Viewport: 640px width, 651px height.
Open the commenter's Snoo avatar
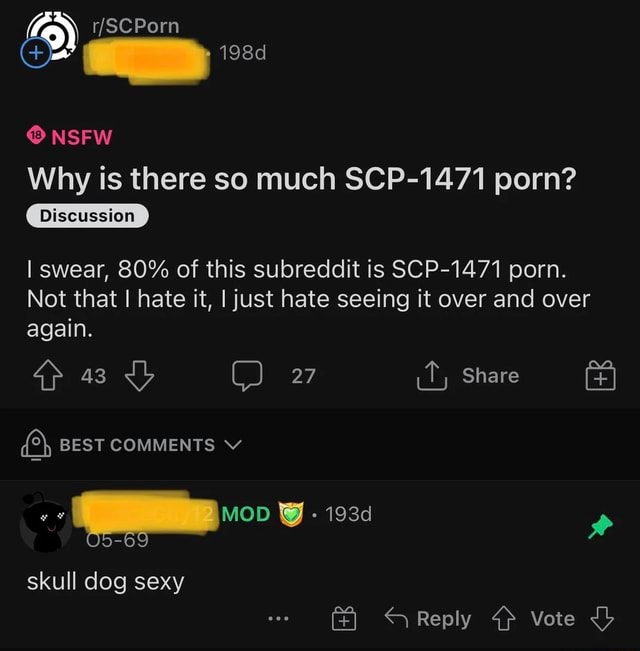point(46,523)
